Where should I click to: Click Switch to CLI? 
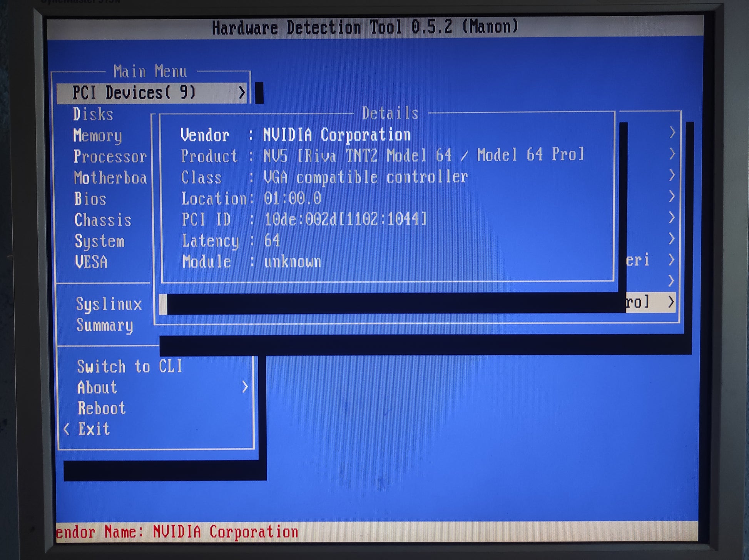click(x=129, y=366)
